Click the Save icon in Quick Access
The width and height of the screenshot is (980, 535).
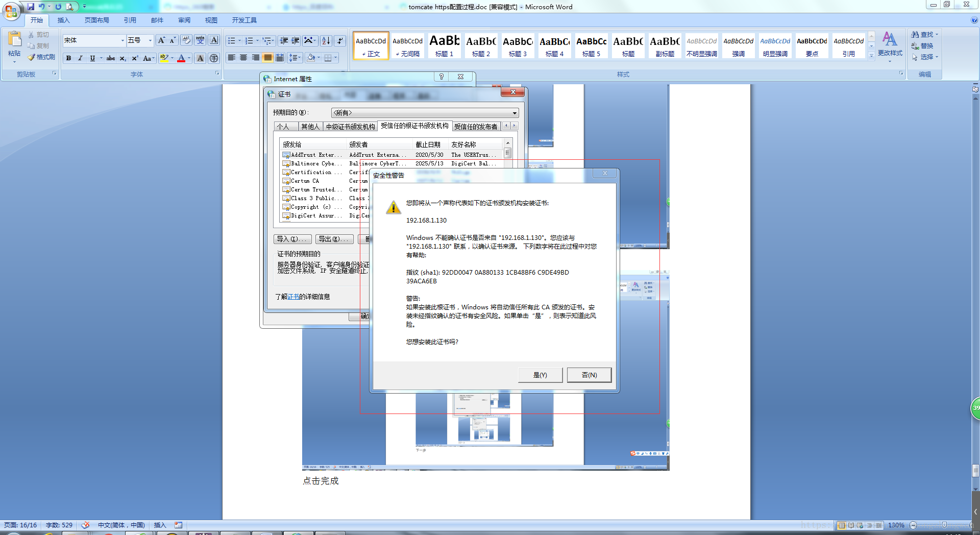[31, 7]
